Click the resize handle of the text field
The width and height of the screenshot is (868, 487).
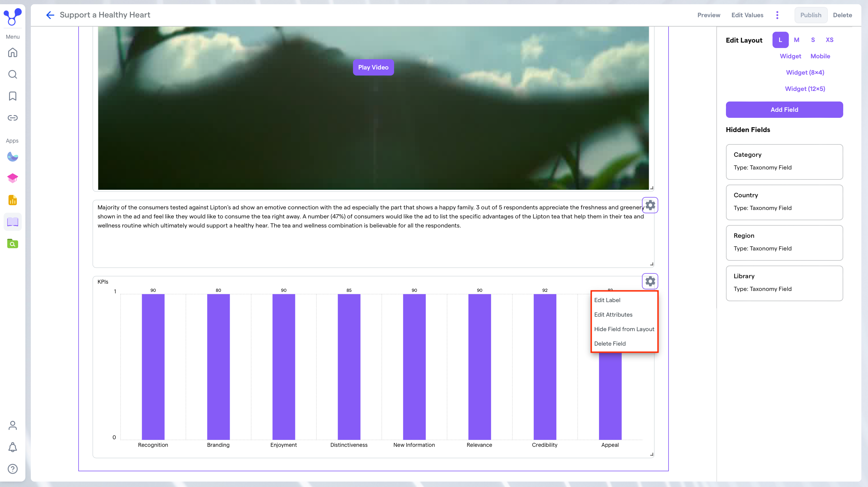pos(651,264)
